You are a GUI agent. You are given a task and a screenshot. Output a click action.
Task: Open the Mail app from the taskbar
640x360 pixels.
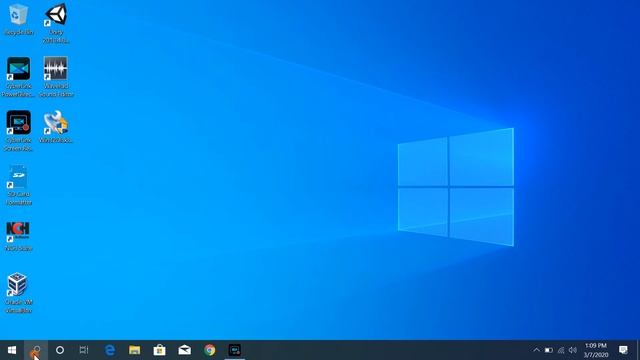click(x=184, y=350)
